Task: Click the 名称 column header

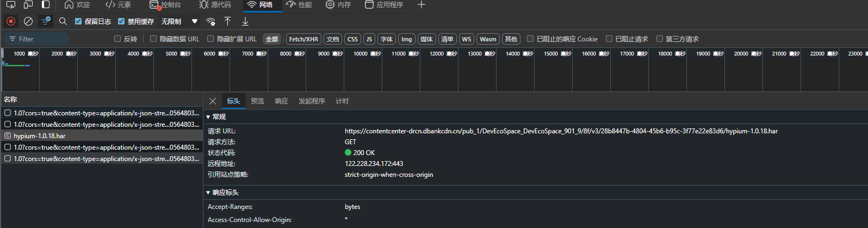Action: pyautogui.click(x=10, y=100)
